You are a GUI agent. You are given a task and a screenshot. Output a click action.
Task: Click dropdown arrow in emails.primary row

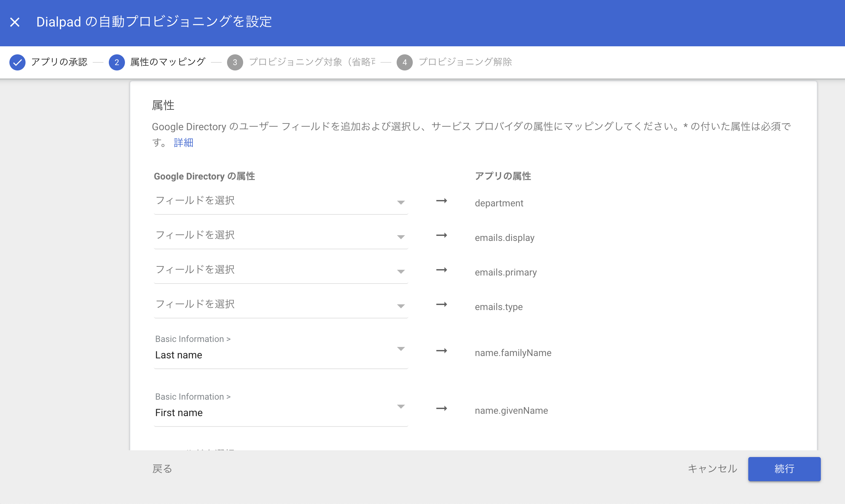[x=401, y=272]
